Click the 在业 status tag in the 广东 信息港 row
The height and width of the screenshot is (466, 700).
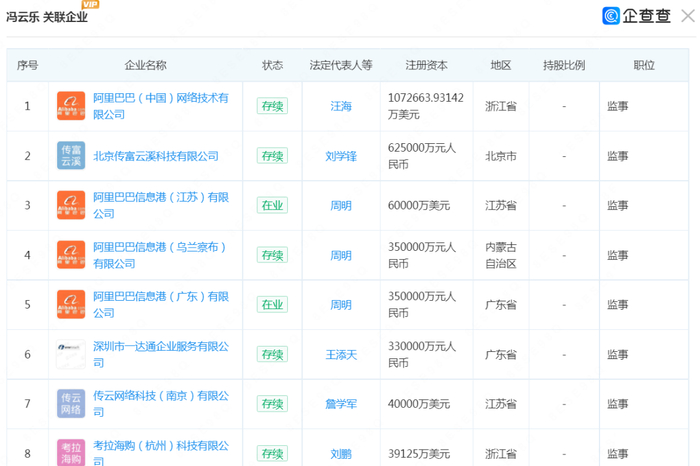(272, 304)
